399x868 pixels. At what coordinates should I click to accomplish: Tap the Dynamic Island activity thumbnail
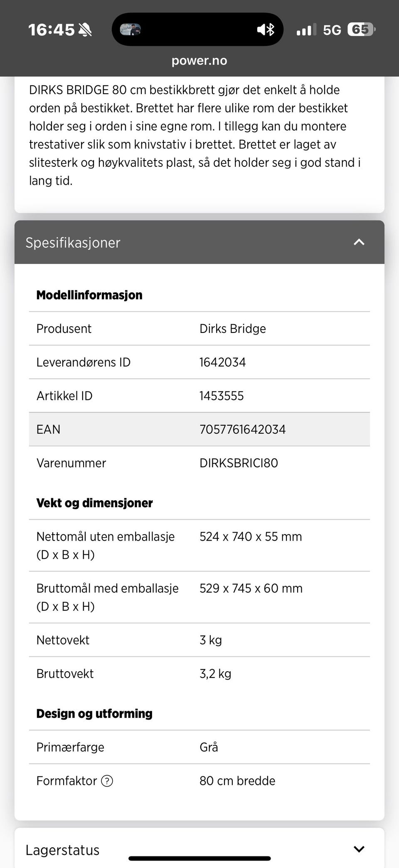(131, 29)
